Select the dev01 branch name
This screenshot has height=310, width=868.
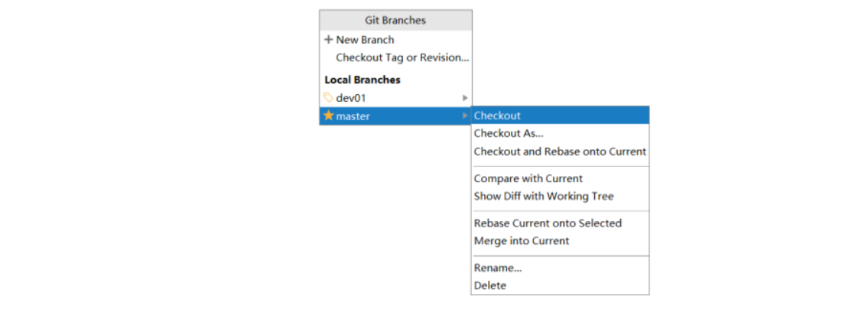coord(352,98)
